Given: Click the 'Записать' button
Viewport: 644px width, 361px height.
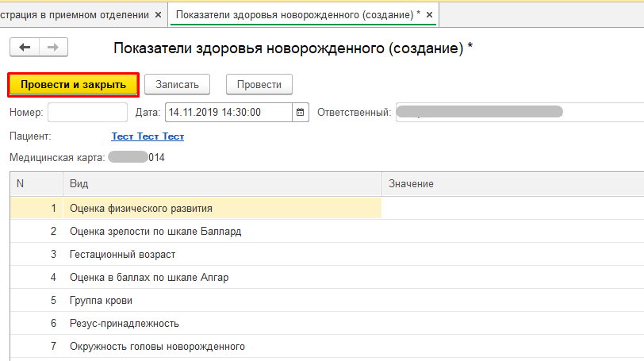Looking at the screenshot, I should pos(177,84).
